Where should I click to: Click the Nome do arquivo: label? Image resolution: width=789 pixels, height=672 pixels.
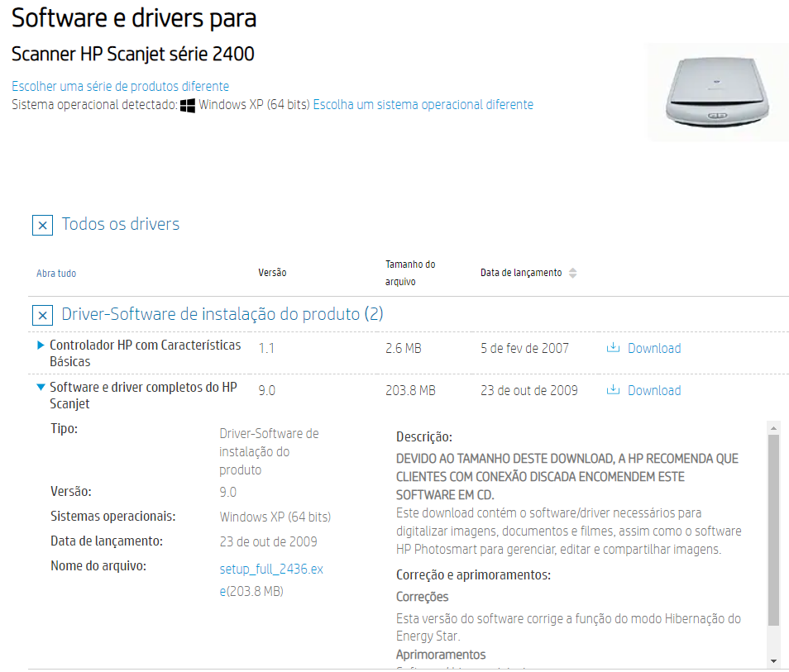click(98, 566)
